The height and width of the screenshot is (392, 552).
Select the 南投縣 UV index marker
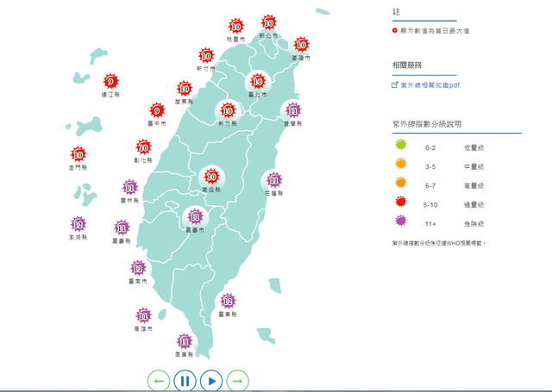[210, 176]
